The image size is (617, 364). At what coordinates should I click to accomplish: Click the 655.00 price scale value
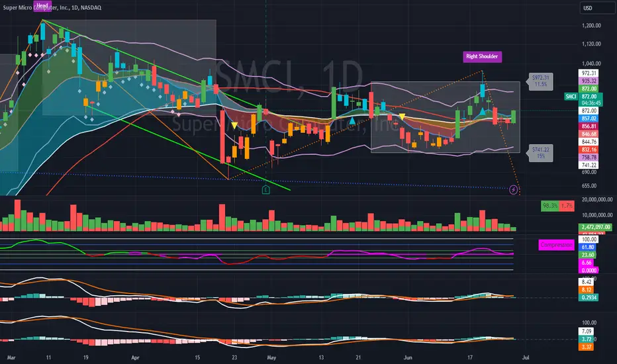point(589,186)
